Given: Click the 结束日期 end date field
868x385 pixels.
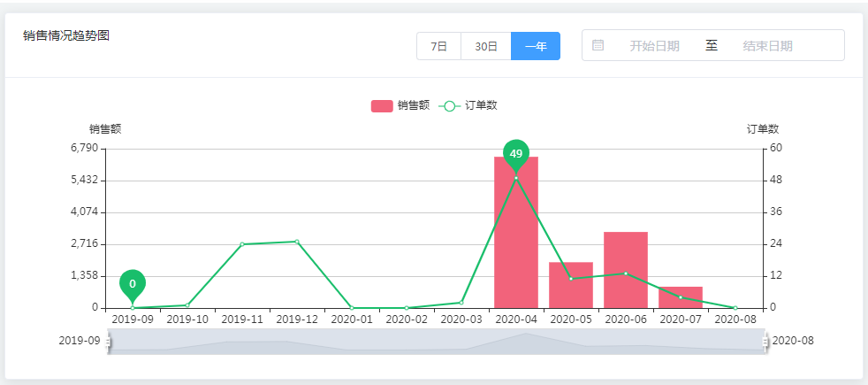Looking at the screenshot, I should point(767,46).
